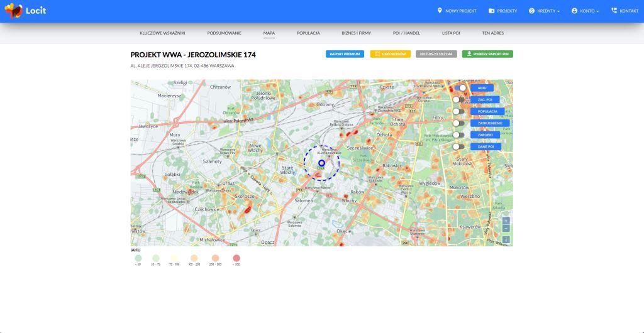Click the Nowy Projekt map pin icon
This screenshot has width=644, height=333.
pos(440,11)
